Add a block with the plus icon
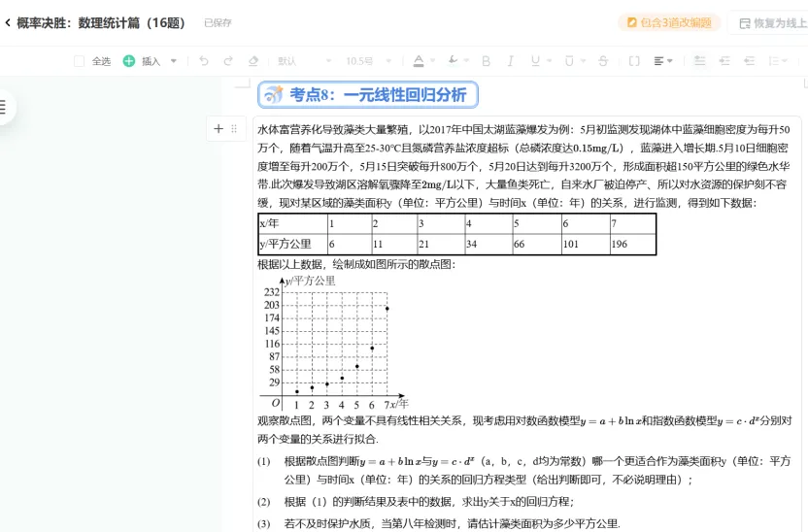Image resolution: width=808 pixels, height=532 pixels. [219, 129]
